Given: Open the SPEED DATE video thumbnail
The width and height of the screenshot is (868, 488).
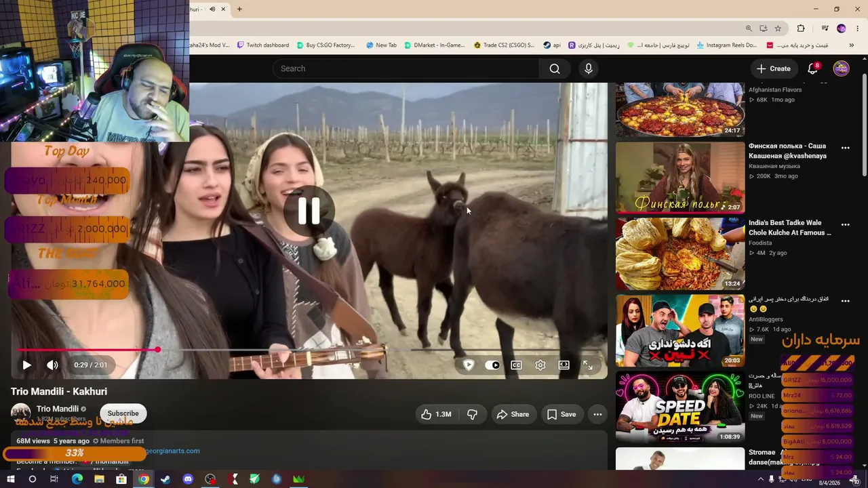Looking at the screenshot, I should click(x=680, y=407).
